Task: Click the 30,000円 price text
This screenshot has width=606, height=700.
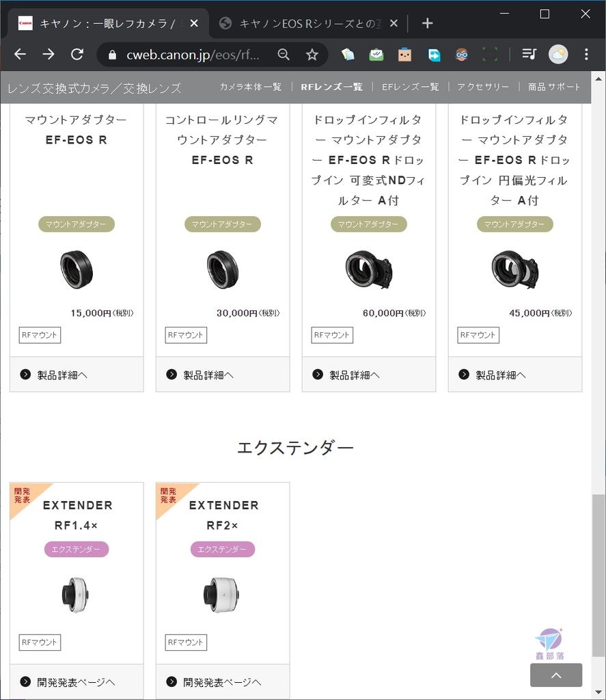Action: pyautogui.click(x=248, y=313)
